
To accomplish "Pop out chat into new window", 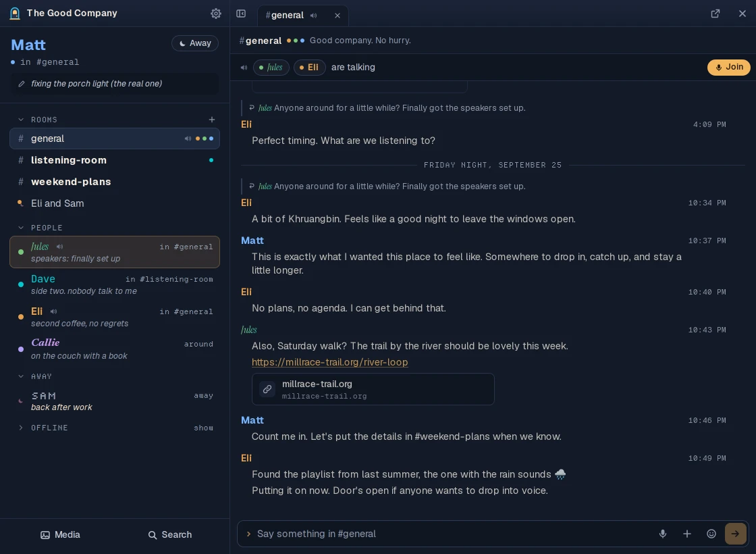I will 715,14.
